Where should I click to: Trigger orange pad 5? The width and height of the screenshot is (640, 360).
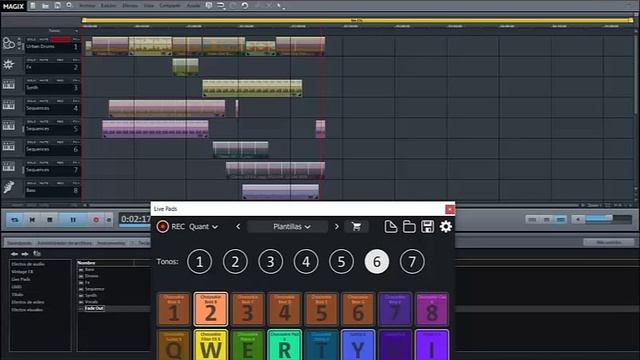321,309
